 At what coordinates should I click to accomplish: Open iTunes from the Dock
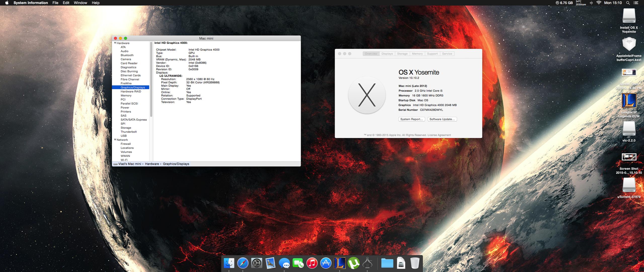tap(312, 263)
